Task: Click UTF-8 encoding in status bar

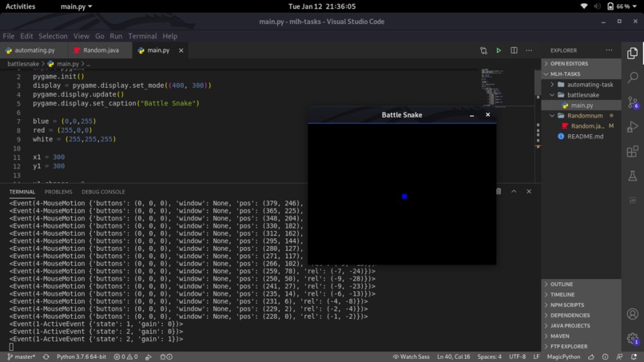Action: [517, 356]
